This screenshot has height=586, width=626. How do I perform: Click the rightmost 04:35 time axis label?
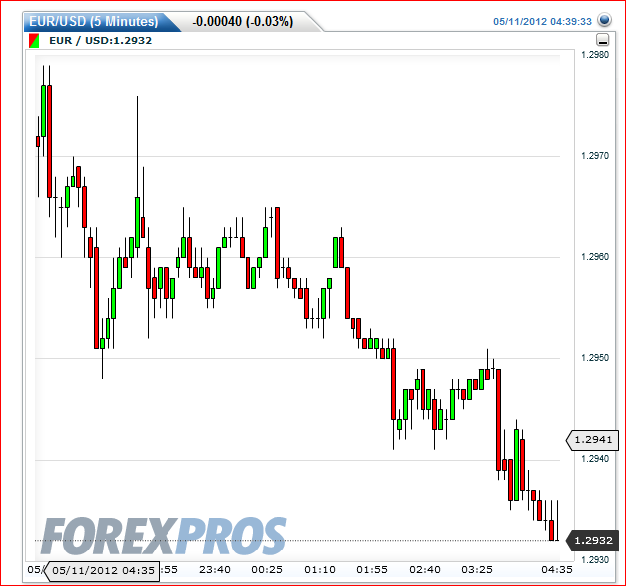click(x=557, y=570)
